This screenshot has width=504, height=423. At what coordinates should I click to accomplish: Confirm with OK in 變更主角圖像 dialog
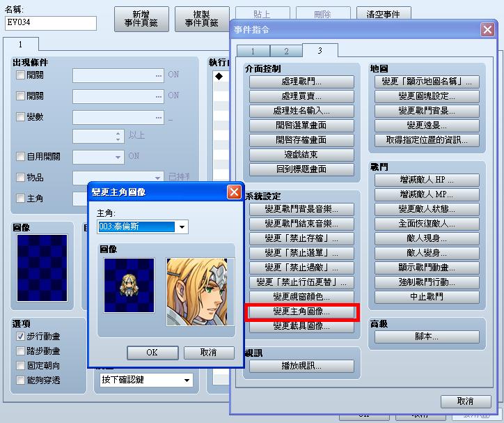tap(152, 353)
